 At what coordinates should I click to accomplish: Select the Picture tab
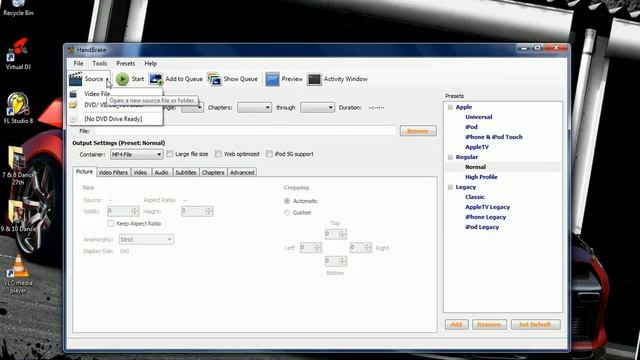[84, 172]
